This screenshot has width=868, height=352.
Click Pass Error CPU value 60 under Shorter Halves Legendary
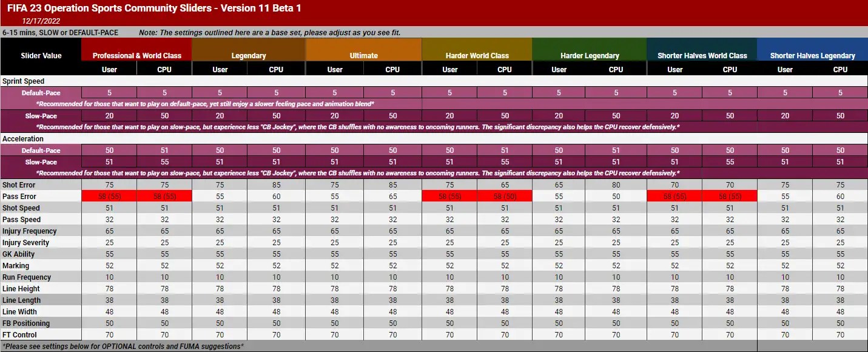point(841,197)
